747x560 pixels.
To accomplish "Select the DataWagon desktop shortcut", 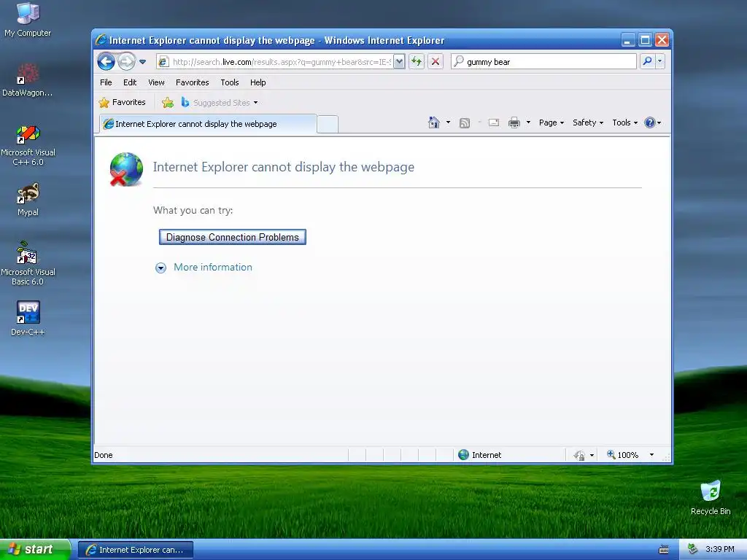I will [28, 80].
